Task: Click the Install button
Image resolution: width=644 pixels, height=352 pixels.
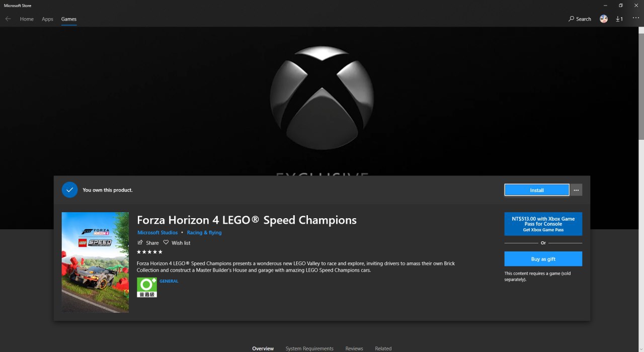Action: click(537, 190)
